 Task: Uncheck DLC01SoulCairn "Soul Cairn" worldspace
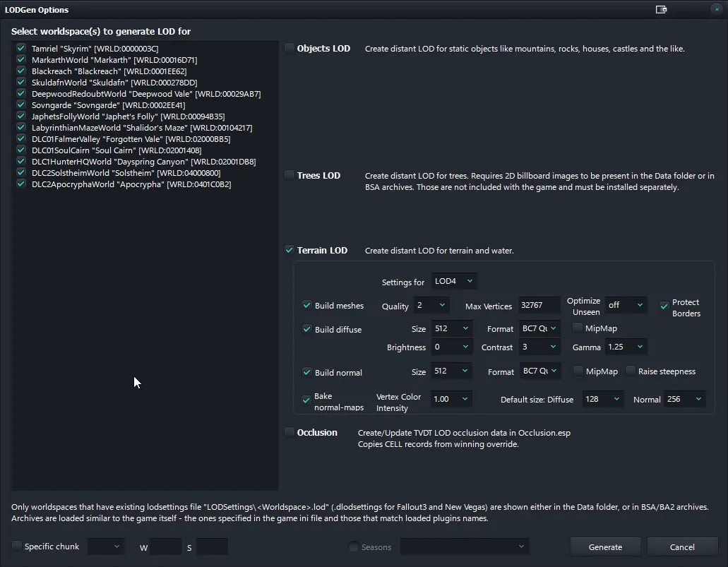click(x=21, y=150)
